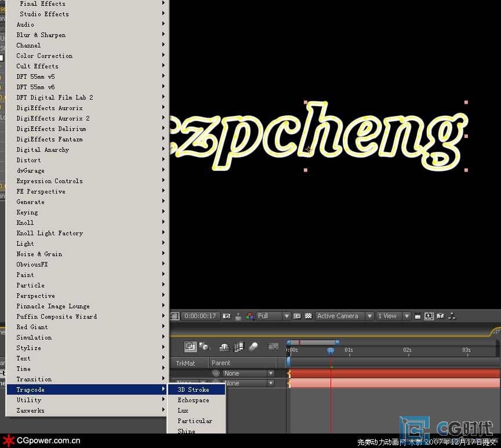Open the Cult Effects submenu
The height and width of the screenshot is (448, 501).
[x=87, y=66]
